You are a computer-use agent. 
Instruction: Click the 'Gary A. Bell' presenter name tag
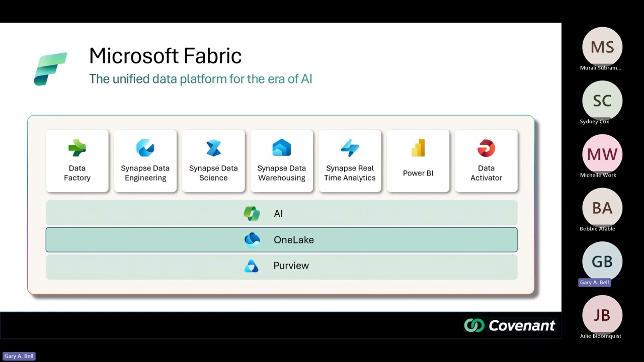point(19,356)
